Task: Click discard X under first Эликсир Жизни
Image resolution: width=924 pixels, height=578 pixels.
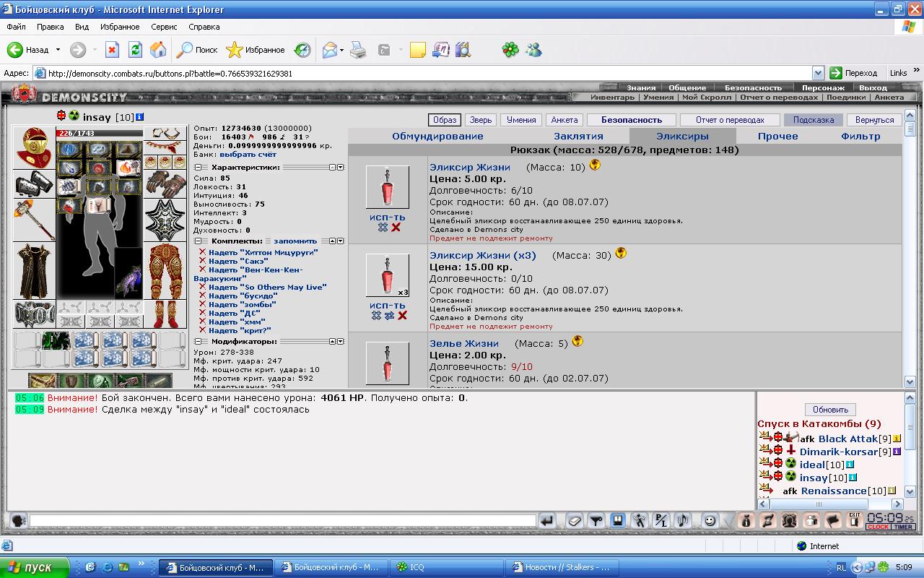Action: (x=396, y=227)
